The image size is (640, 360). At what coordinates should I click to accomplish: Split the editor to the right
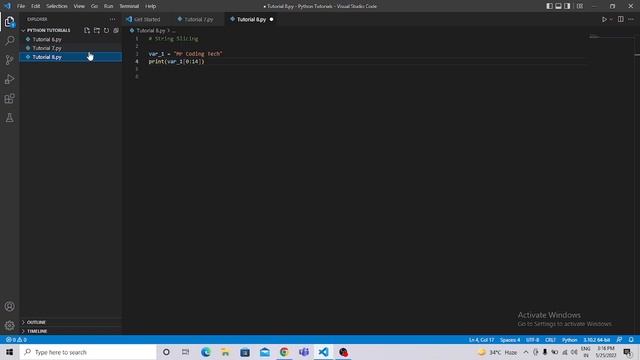620,19
